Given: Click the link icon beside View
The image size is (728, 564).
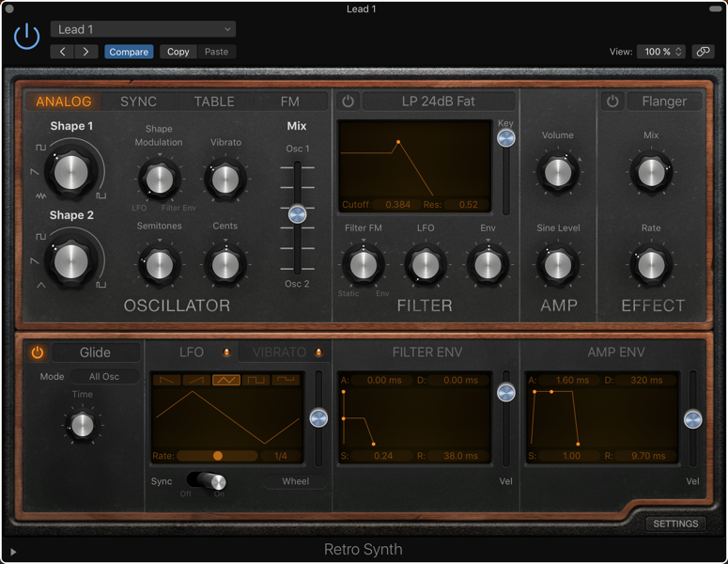Looking at the screenshot, I should pyautogui.click(x=703, y=52).
